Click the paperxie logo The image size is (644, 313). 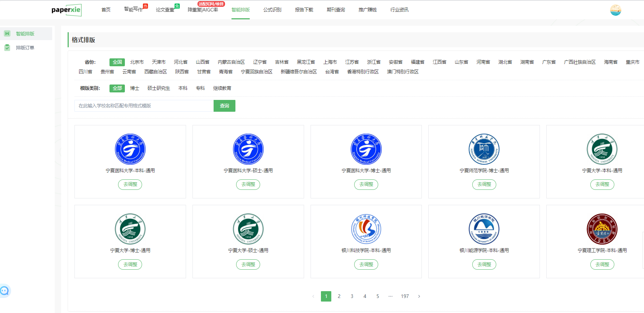[x=67, y=10]
